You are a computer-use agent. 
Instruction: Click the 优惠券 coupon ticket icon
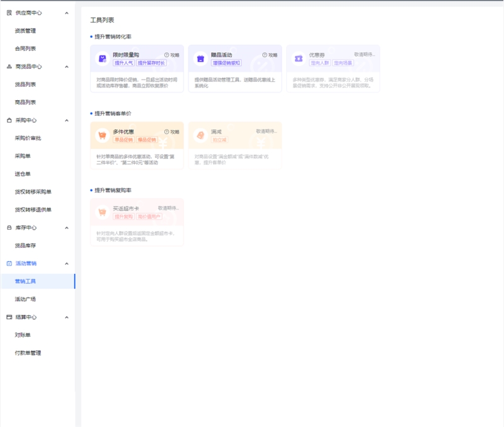[299, 59]
